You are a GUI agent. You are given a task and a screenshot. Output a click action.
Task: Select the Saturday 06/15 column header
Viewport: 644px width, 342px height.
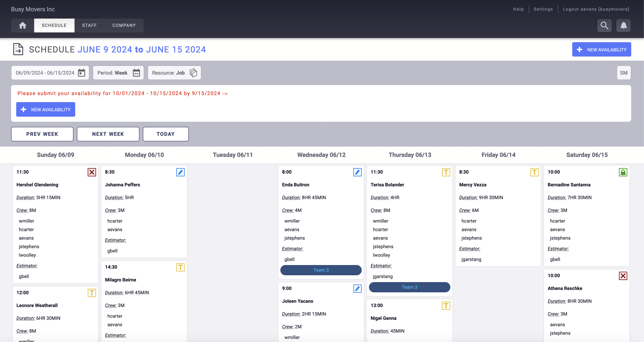pos(587,155)
